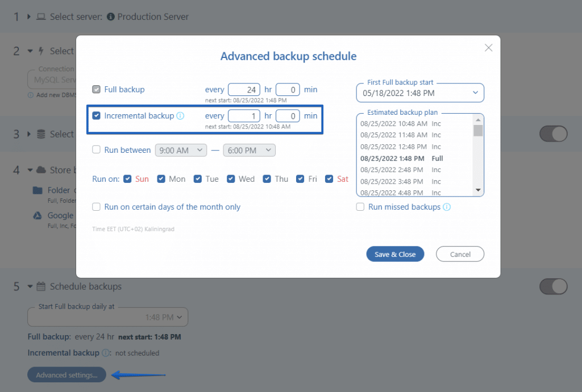This screenshot has height=392, width=582.
Task: Click the database icon on step 3
Action: pos(40,134)
